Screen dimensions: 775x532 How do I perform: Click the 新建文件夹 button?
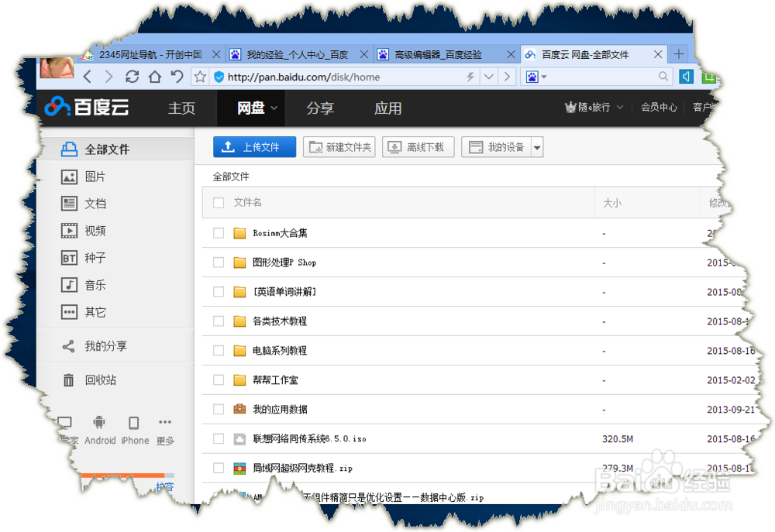[339, 147]
